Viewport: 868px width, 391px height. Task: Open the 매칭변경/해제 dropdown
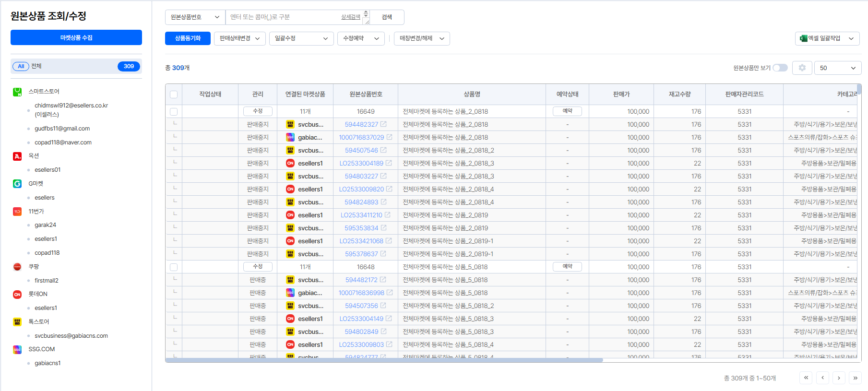[x=422, y=38]
